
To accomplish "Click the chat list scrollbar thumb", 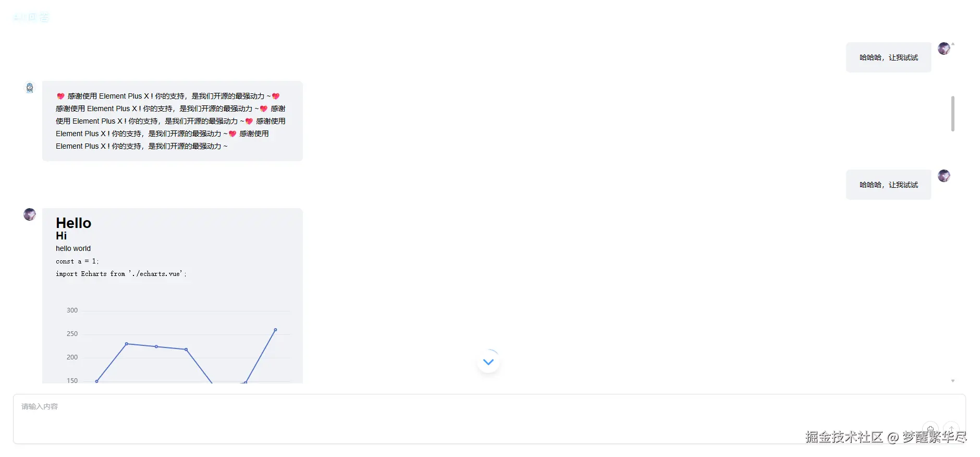I will click(x=953, y=114).
